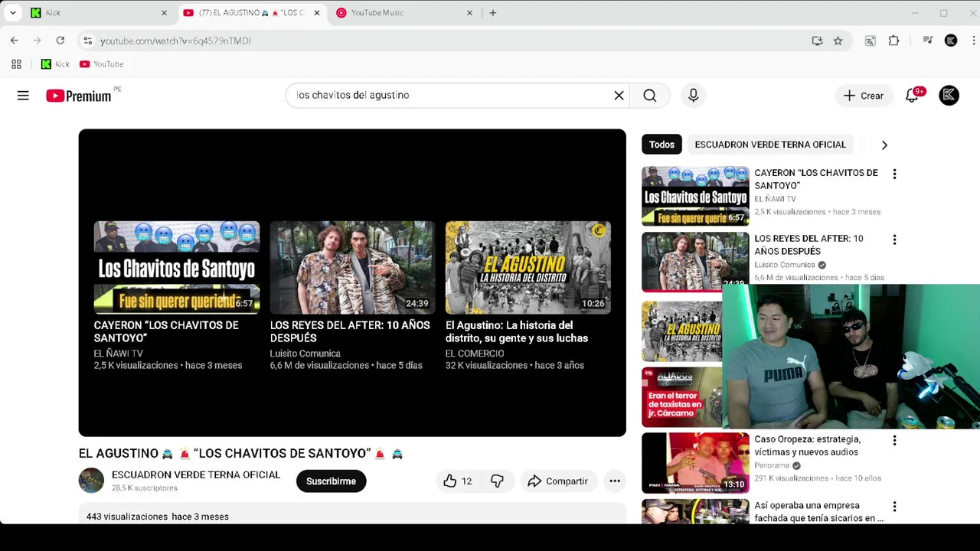
Task: Open sidebar thumbnail Los Chavitos de Santoyo
Action: point(695,196)
